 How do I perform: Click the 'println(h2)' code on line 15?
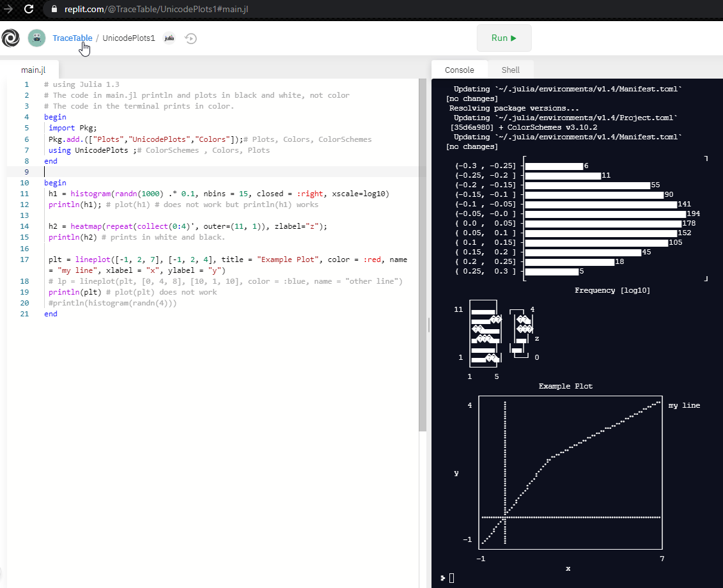coord(73,237)
